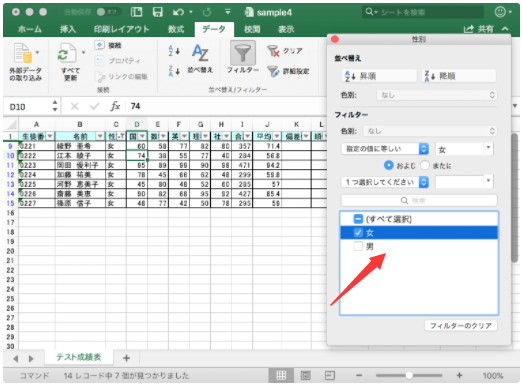Click the filter panel search field
This screenshot has width=522, height=386.
419,200
